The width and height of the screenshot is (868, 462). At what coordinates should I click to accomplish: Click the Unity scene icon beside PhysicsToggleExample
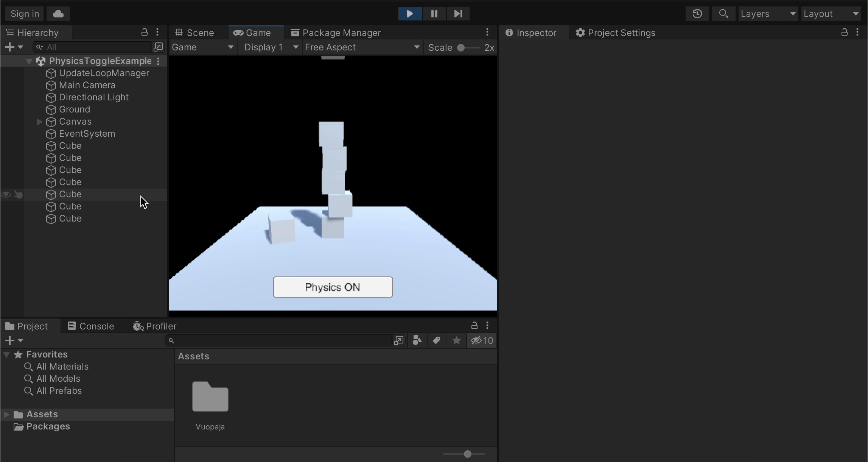pos(41,61)
